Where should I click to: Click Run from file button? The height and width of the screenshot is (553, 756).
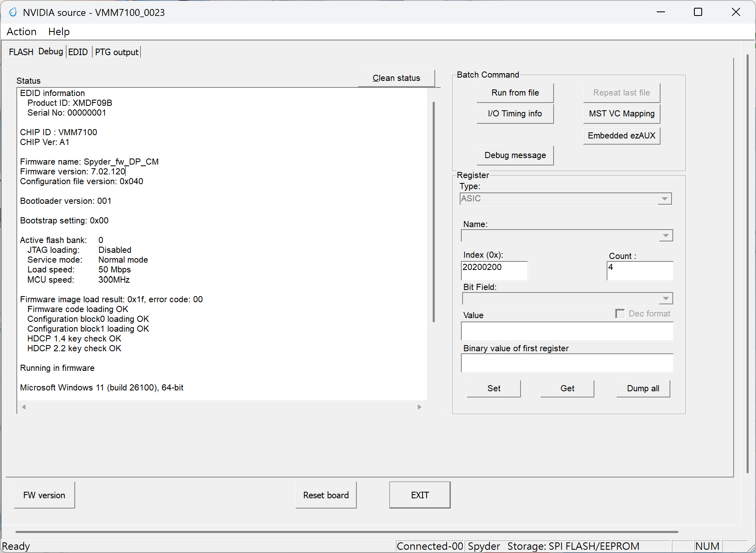click(x=515, y=93)
